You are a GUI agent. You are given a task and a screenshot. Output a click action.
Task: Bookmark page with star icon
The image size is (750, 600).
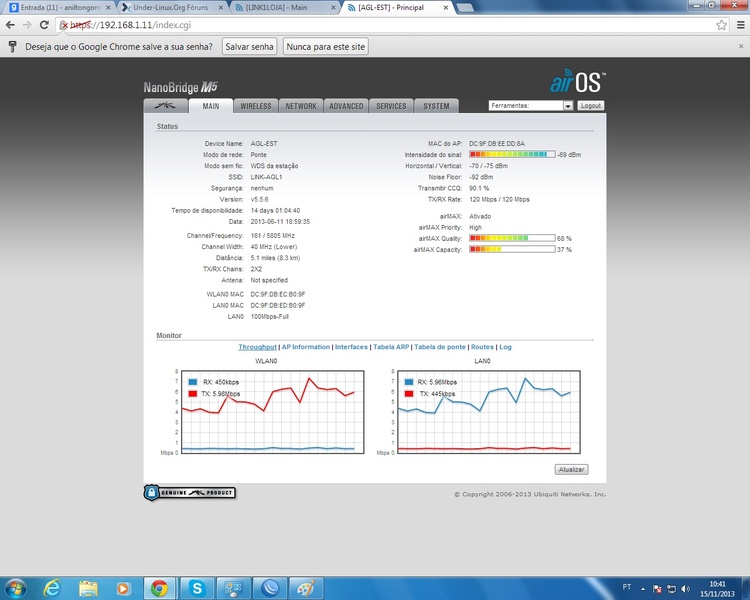721,25
